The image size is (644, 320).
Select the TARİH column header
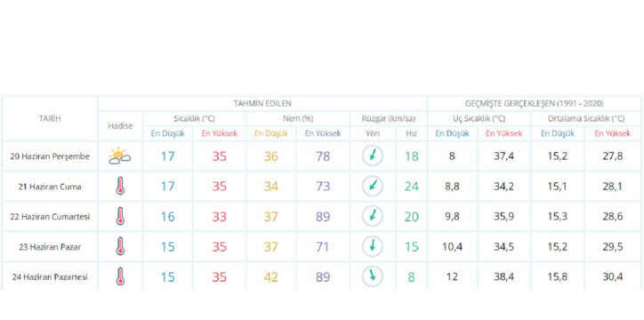tap(50, 118)
